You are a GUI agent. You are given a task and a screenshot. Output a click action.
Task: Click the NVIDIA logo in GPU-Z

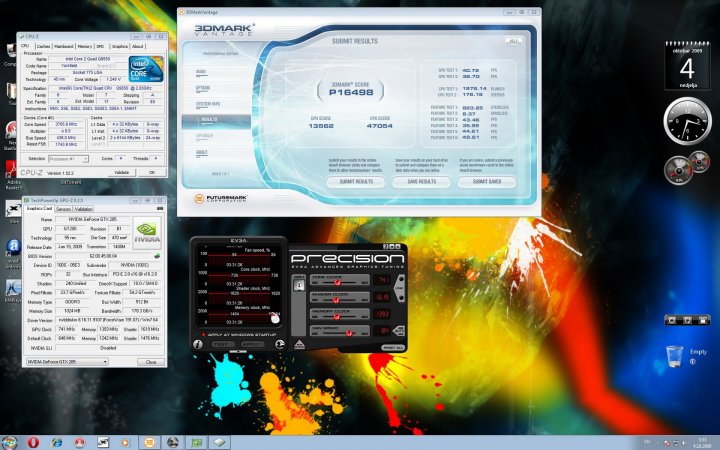point(147,232)
